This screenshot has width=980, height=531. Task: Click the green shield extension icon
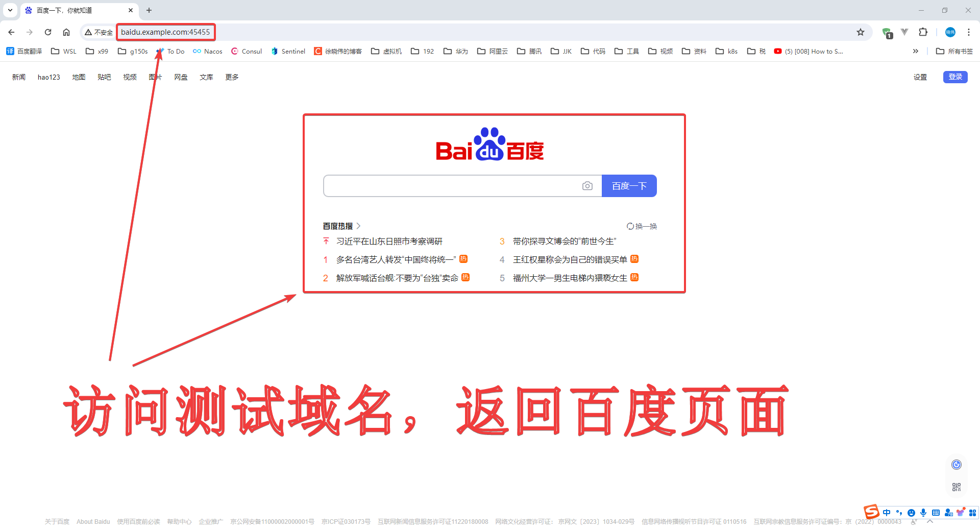887,33
